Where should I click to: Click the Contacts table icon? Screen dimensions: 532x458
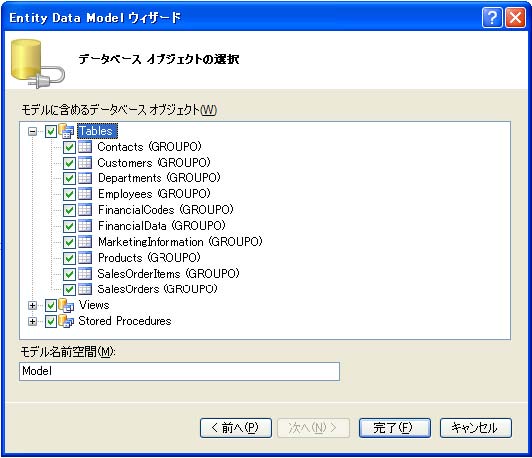tap(85, 147)
